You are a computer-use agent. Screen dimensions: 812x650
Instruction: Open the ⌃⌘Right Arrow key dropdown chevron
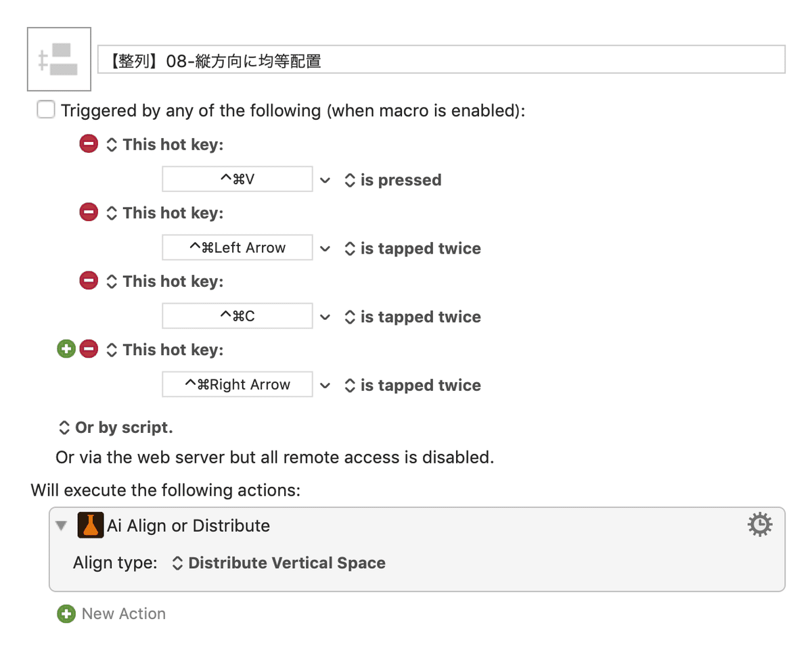tap(325, 385)
